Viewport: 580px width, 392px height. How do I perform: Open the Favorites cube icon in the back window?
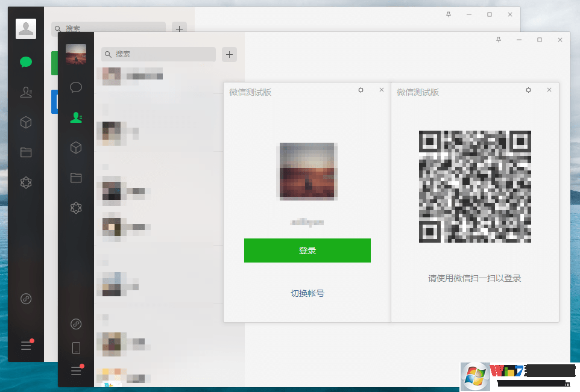coord(26,122)
